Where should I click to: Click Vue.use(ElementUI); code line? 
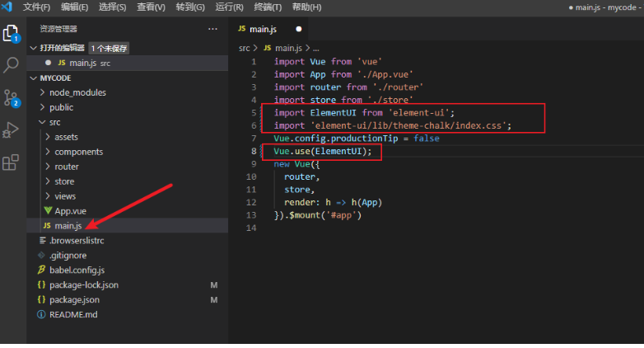click(x=322, y=151)
